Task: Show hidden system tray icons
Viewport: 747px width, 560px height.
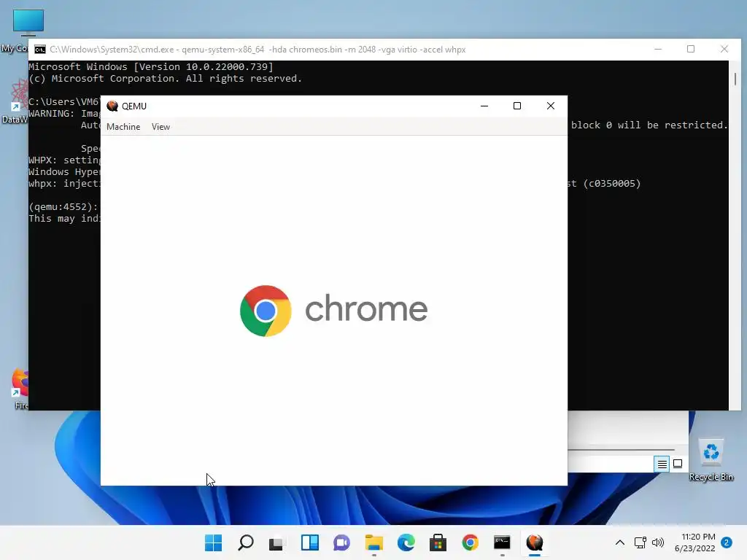Action: (x=620, y=542)
